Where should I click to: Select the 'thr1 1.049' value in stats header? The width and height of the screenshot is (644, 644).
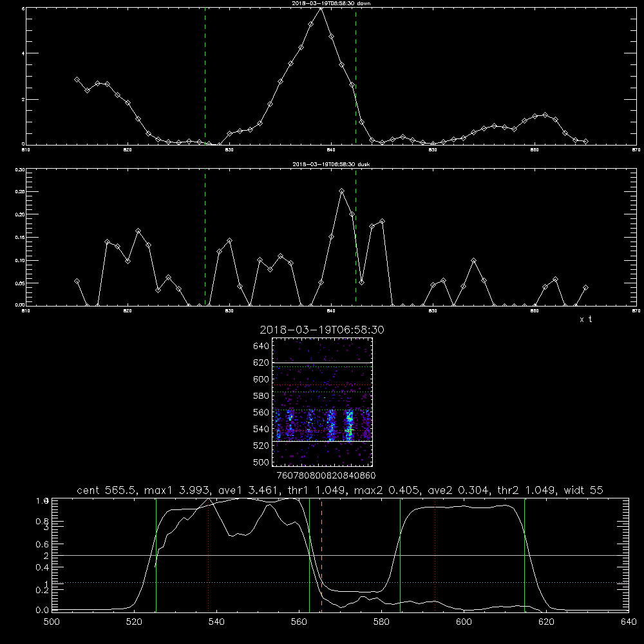click(x=316, y=490)
